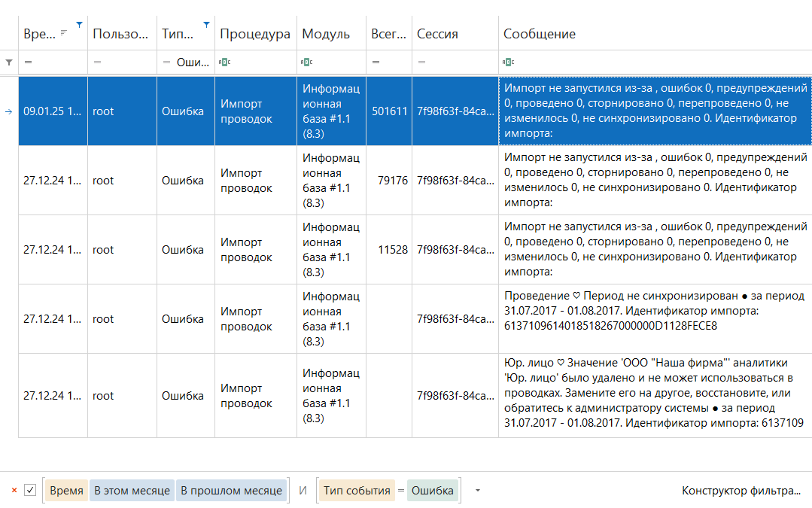Click the 'В прошлом месяце' filter value
The width and height of the screenshot is (812, 508).
[x=231, y=491]
